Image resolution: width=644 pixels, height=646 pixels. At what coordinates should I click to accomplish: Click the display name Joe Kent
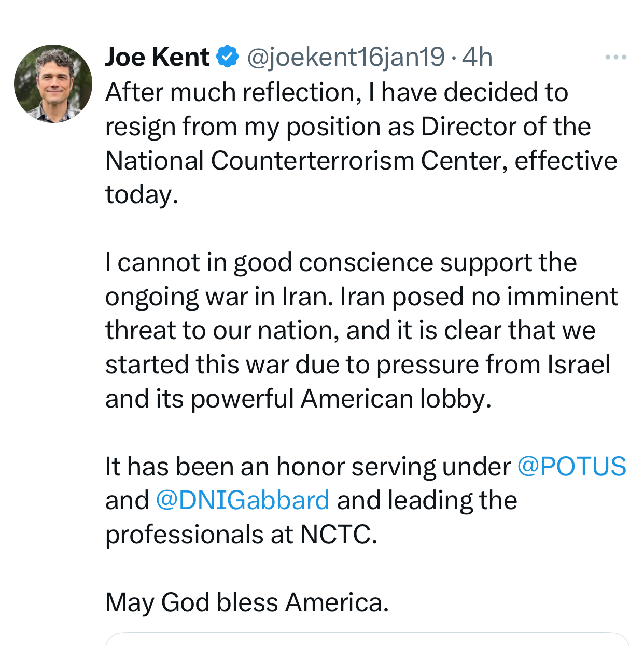157,57
